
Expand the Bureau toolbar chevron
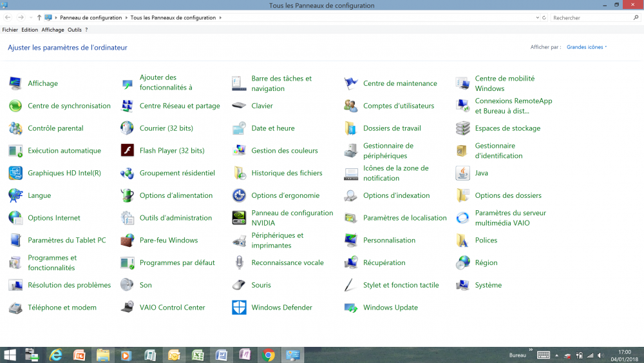[x=531, y=350]
